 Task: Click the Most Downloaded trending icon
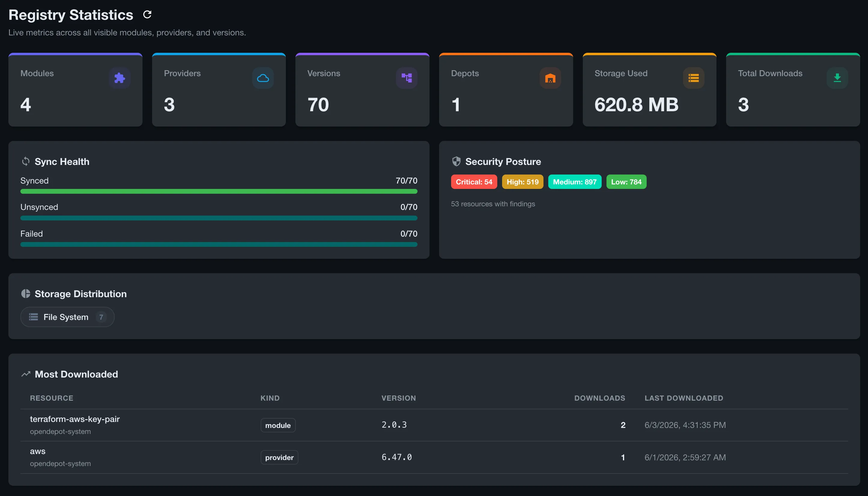tap(25, 374)
